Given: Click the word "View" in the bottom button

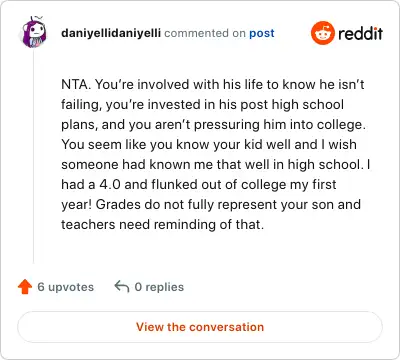Looking at the screenshot, I should (x=150, y=327).
